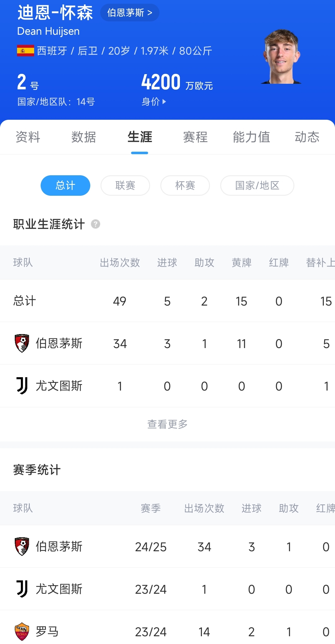Open the 动态 tab
The height and width of the screenshot is (644, 335).
[x=307, y=137]
